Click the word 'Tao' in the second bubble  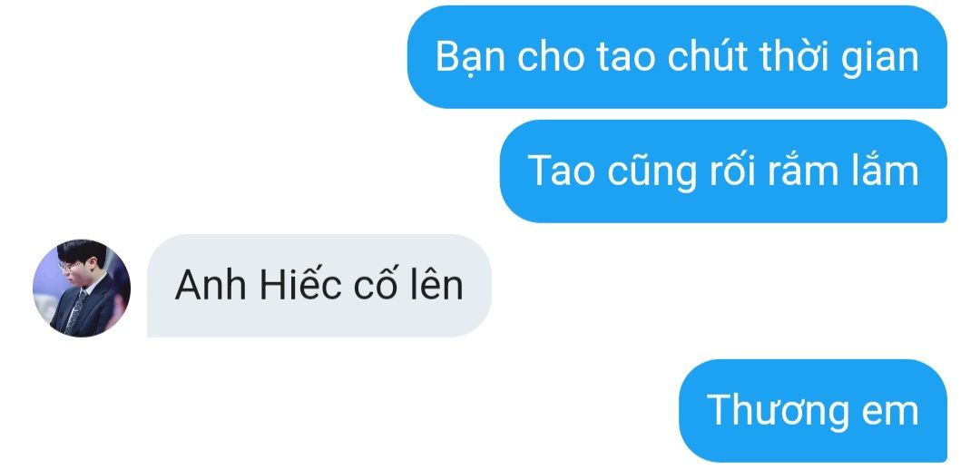tap(561, 171)
